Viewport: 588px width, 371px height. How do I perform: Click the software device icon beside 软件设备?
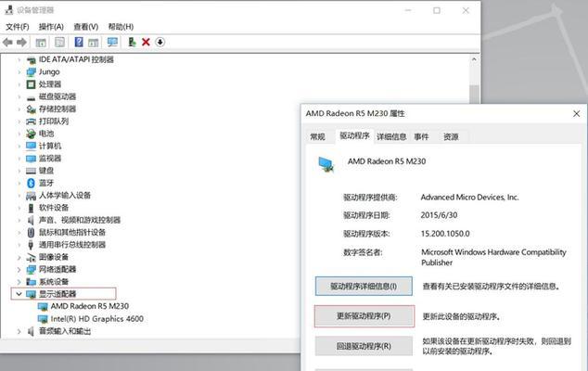click(x=32, y=208)
